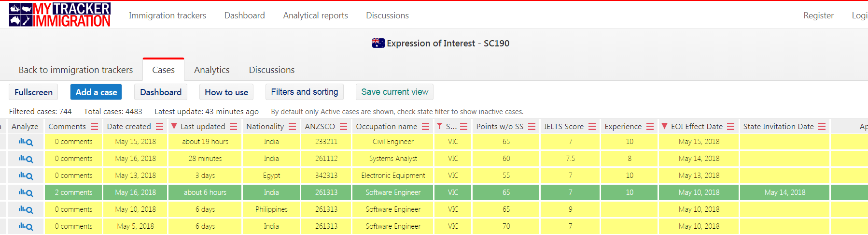Open Filters and sorting button
The width and height of the screenshot is (868, 235).
[304, 92]
